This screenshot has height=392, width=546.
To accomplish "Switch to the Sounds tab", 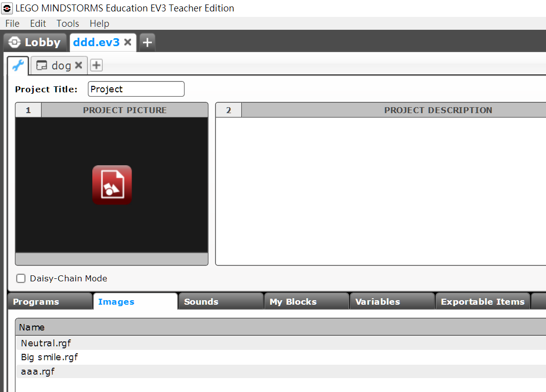I will 221,302.
